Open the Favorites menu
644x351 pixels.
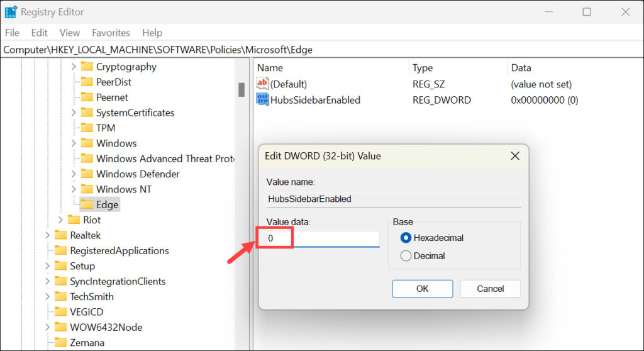pos(111,33)
